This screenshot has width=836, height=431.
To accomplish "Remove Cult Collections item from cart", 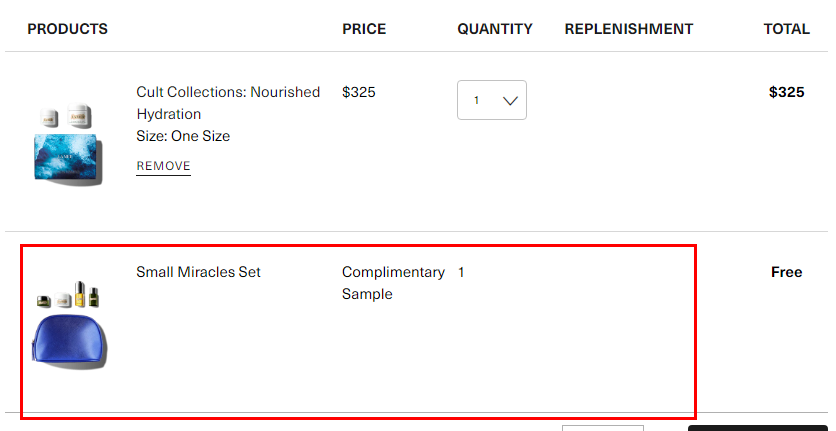I will (163, 166).
